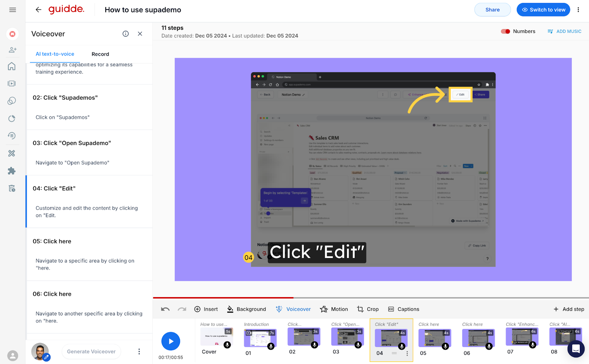Open the integrations puzzle icon in the sidebar

pos(12,171)
